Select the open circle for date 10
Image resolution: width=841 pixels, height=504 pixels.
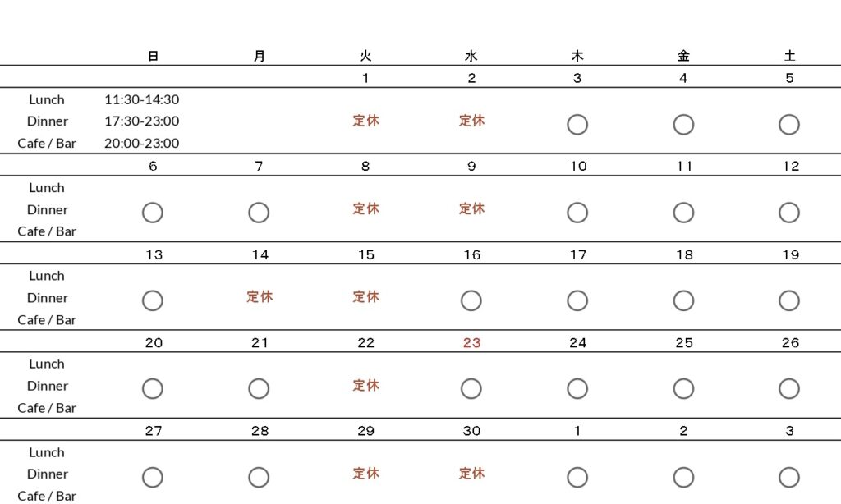click(x=577, y=213)
